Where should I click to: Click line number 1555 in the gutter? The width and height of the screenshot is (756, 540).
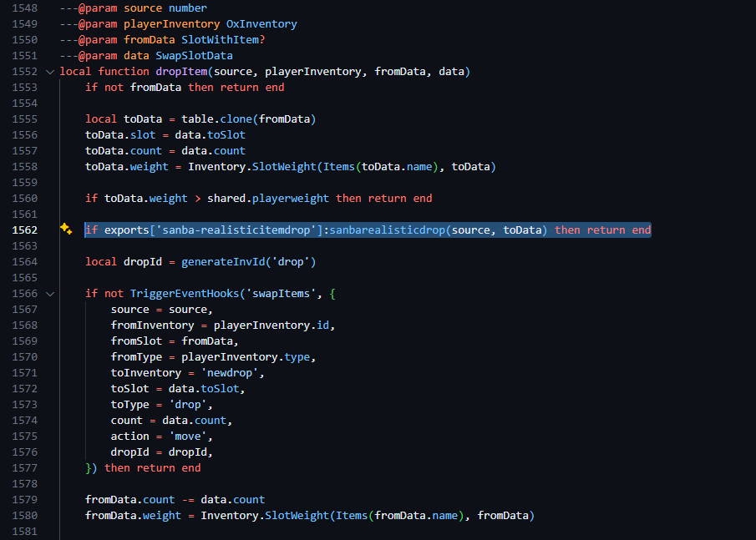pos(24,119)
